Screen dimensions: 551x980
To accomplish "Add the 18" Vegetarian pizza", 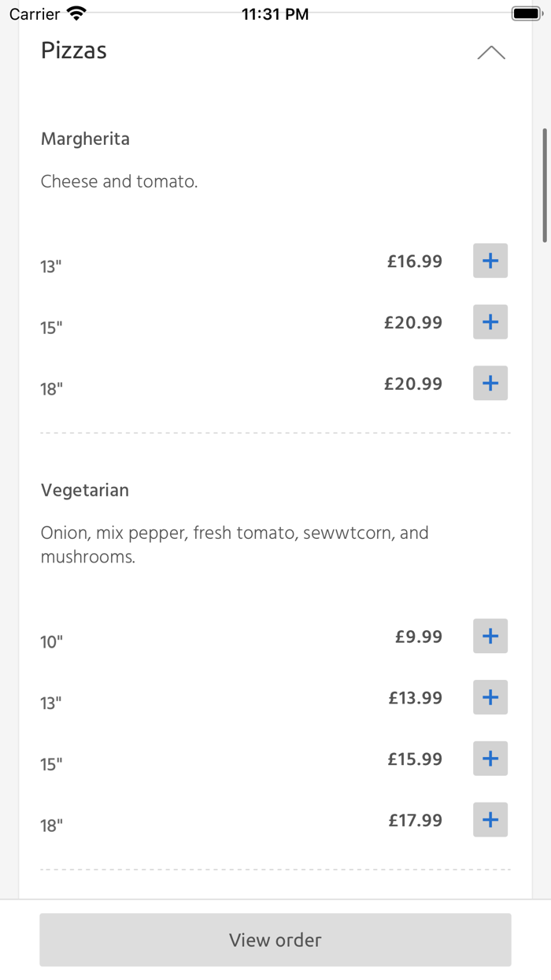I will point(490,819).
